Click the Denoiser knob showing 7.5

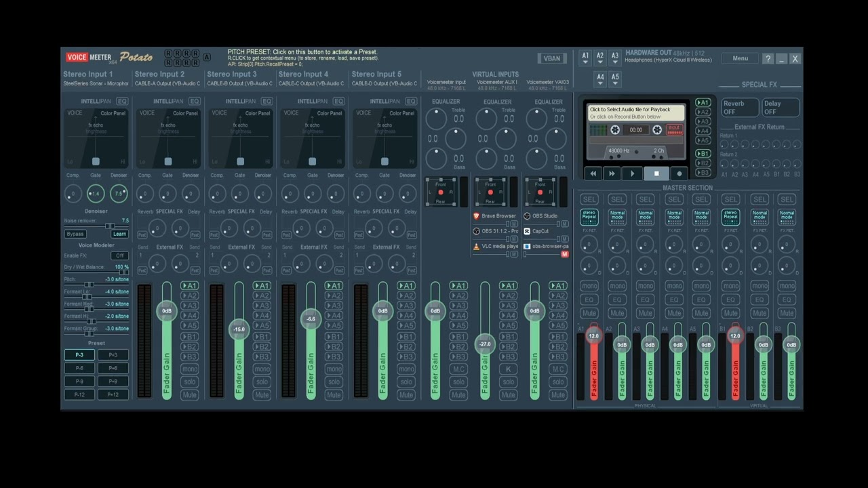119,194
